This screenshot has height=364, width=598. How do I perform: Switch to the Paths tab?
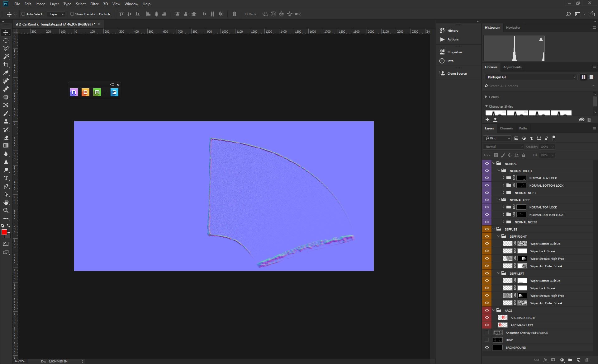523,128
